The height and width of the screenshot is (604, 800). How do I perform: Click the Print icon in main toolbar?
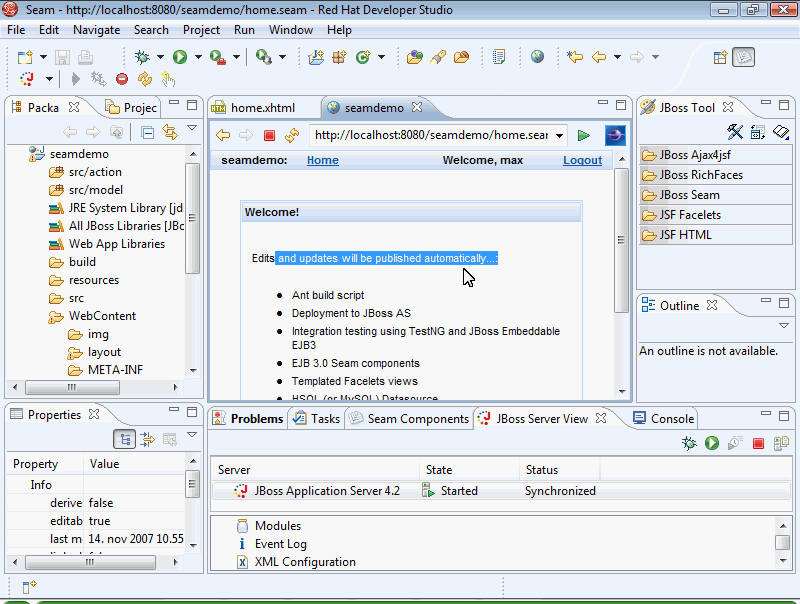85,57
